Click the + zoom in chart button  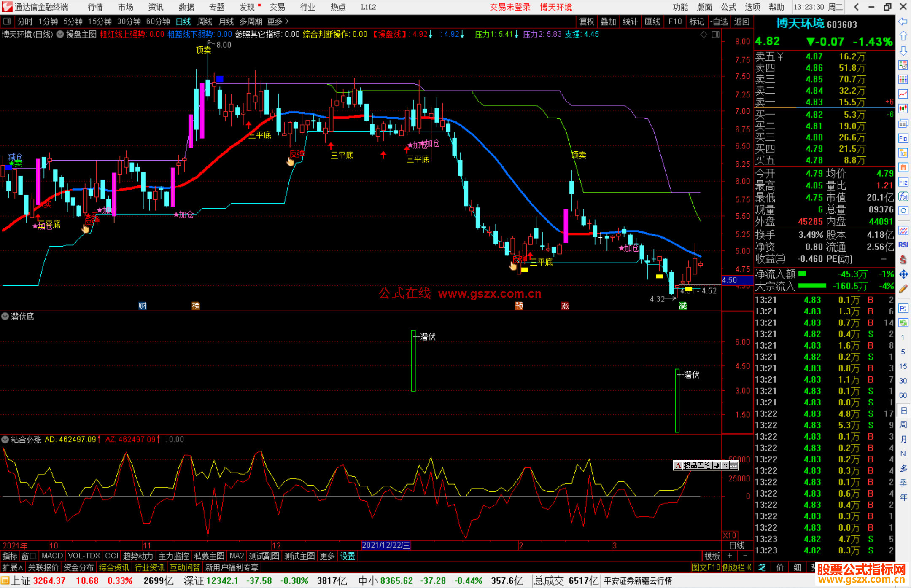point(730,556)
